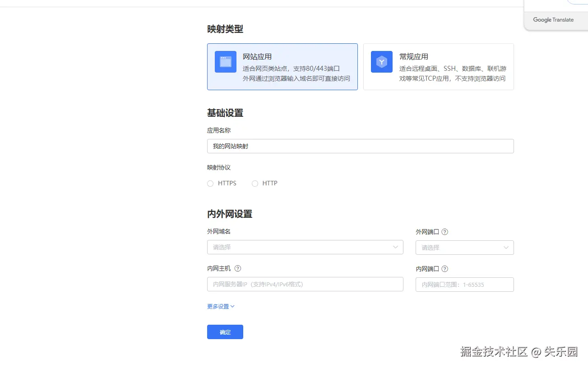Select the HTTP protocol radio button

pyautogui.click(x=255, y=184)
